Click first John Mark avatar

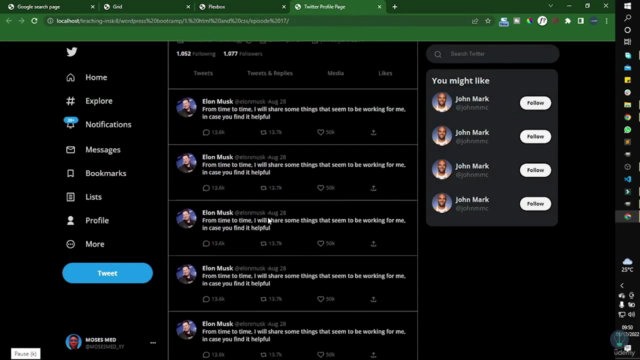[x=442, y=102]
